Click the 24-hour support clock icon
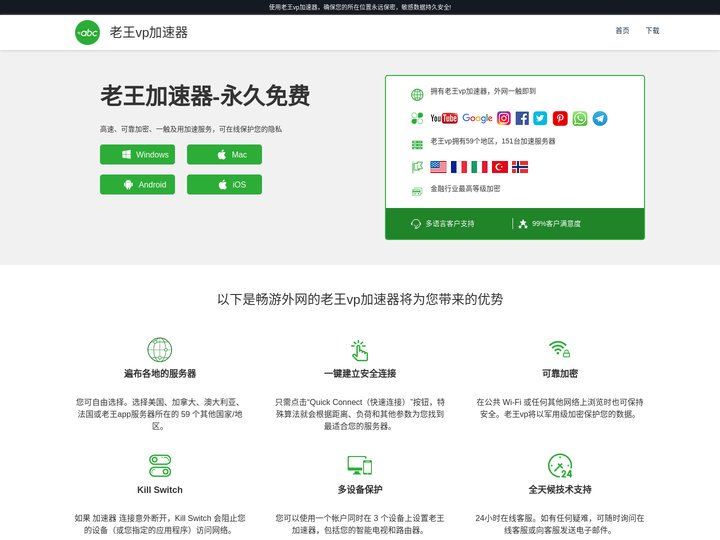Viewport: 720px width, 540px height. [x=560, y=466]
